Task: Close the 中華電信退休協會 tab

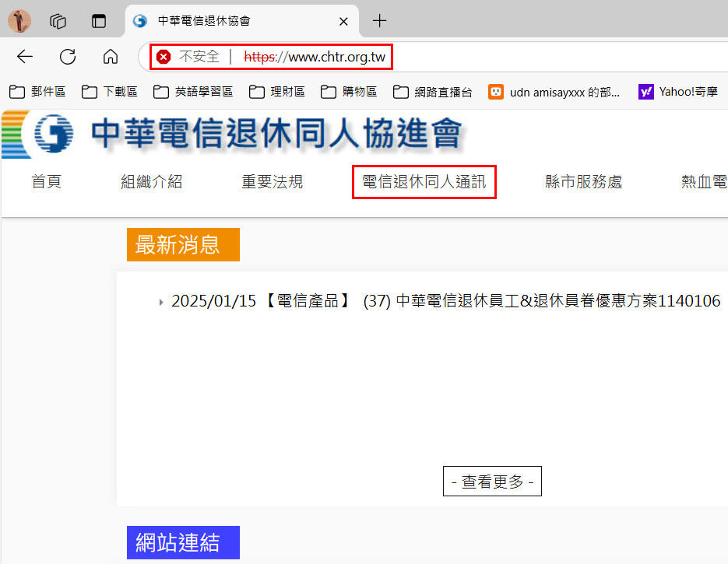Action: (x=343, y=21)
